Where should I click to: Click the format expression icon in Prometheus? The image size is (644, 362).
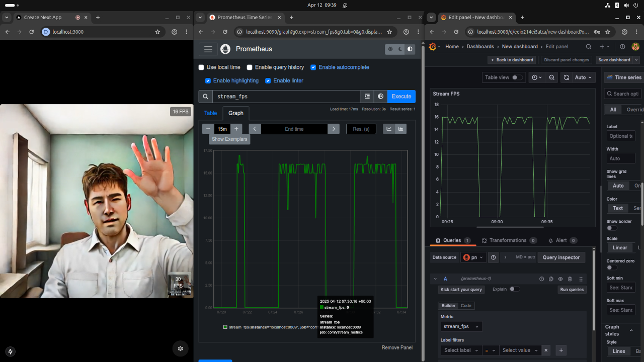click(367, 97)
